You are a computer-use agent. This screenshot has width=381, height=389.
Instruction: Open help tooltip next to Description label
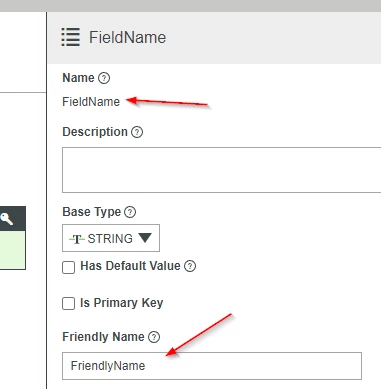[137, 132]
